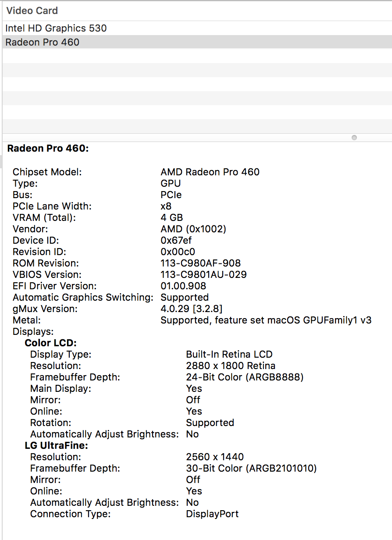
Task: Click the Color LCD: heading
Action: coord(50,343)
